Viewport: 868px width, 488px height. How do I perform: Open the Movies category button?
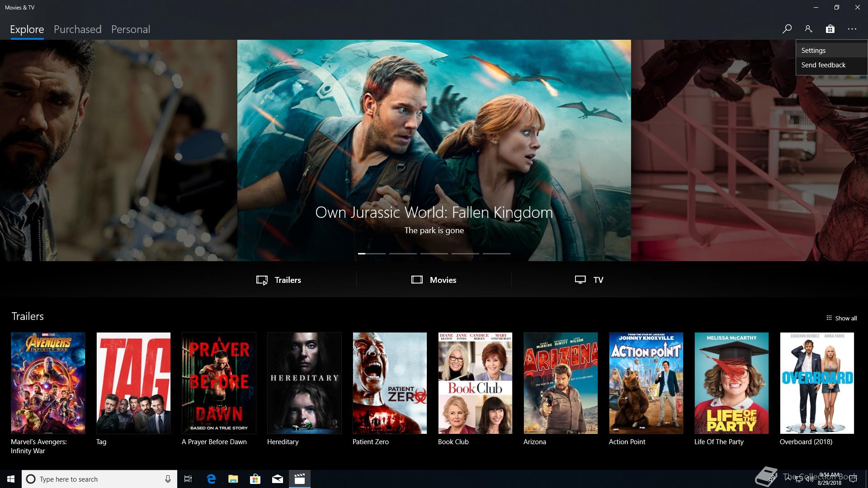(434, 280)
